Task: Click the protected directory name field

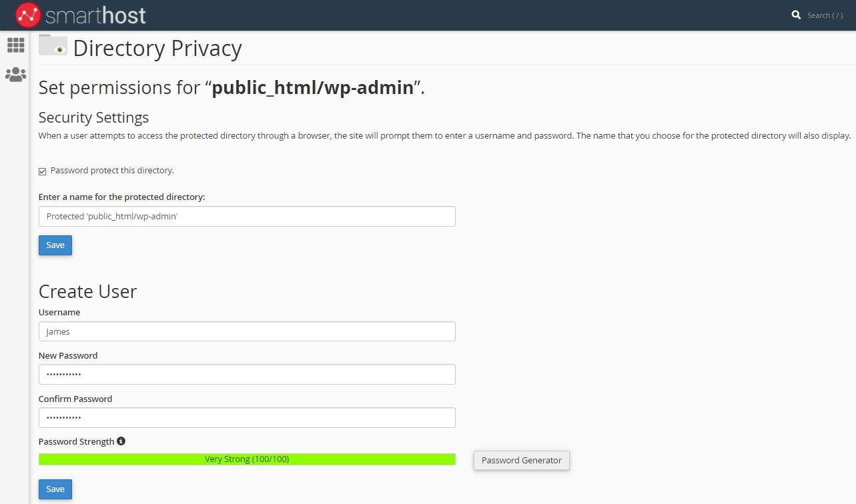Action: [247, 217]
